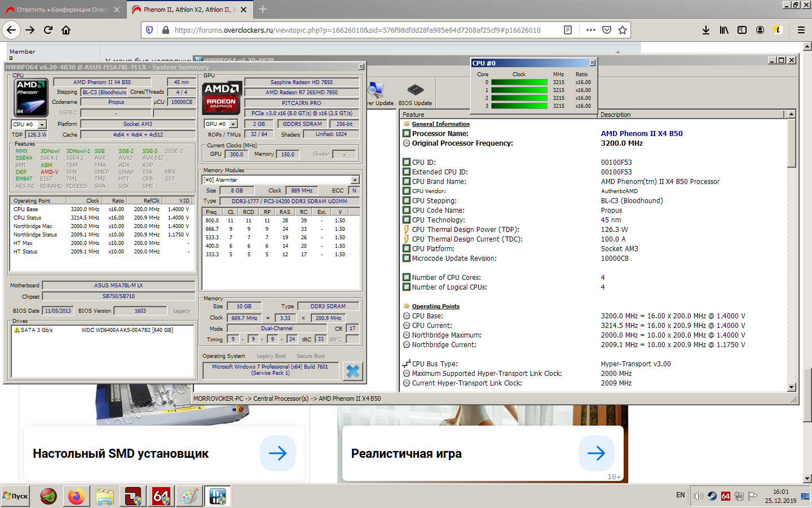The width and height of the screenshot is (812, 508).
Task: Click the BIOS Update chip icon
Action: click(x=415, y=94)
